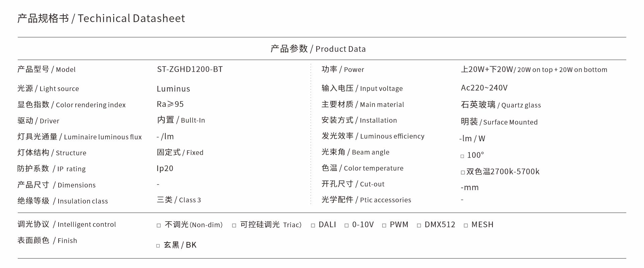Toggle the DMX512 checkbox

point(419,226)
